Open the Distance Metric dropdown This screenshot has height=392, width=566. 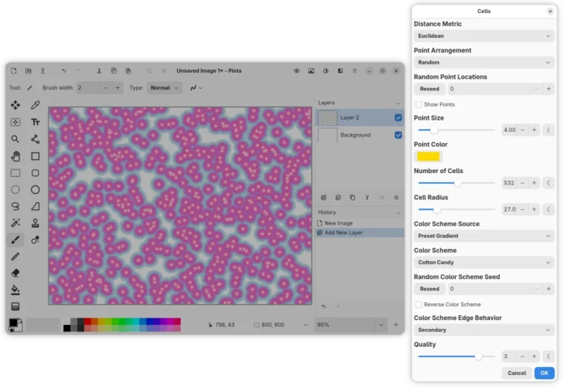[483, 36]
